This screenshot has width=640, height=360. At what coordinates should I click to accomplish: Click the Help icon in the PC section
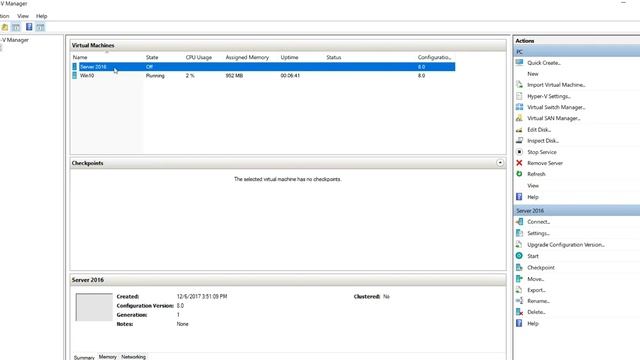pyautogui.click(x=519, y=197)
